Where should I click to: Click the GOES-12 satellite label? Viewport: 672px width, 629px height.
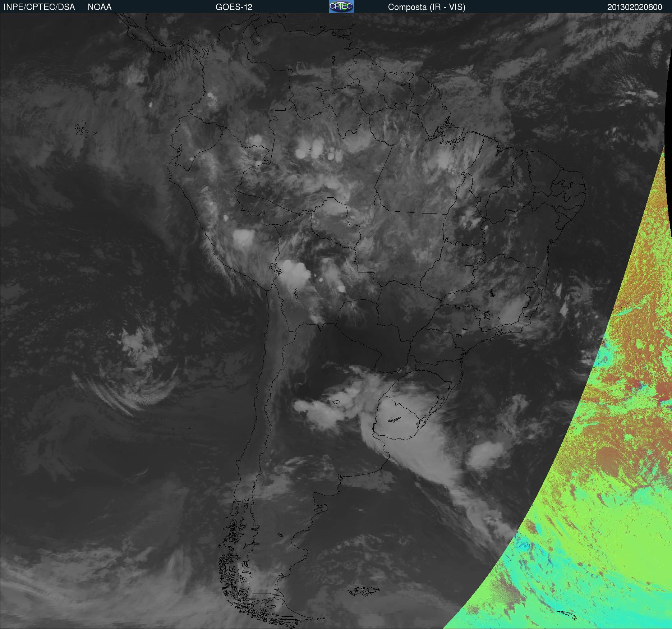click(x=234, y=7)
